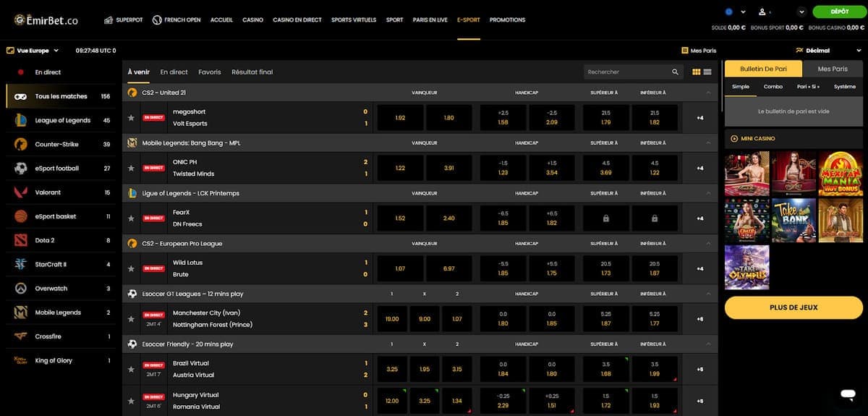Open the Système bet type tab
This screenshot has height=416, width=868.
point(845,86)
